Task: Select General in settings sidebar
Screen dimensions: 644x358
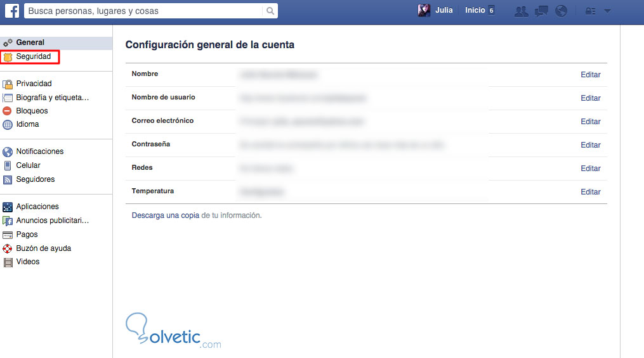Action: pos(30,42)
